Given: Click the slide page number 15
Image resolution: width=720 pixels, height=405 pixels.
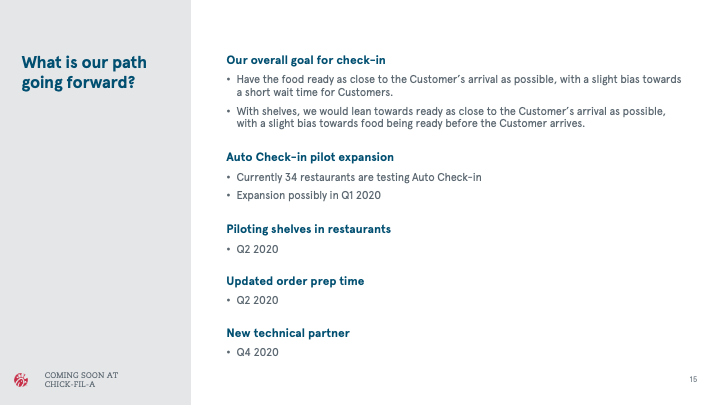Looking at the screenshot, I should [x=693, y=379].
